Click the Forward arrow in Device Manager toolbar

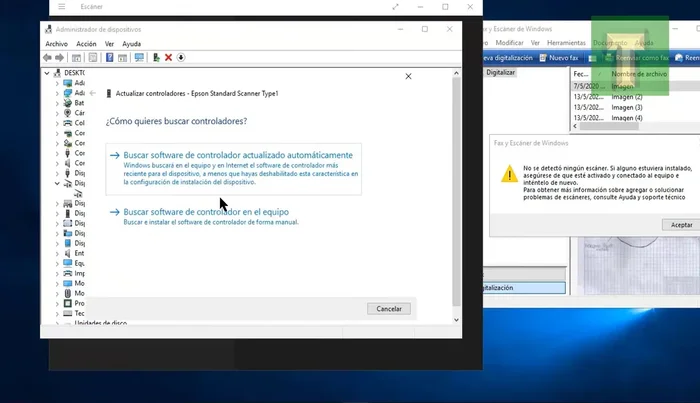(x=59, y=58)
